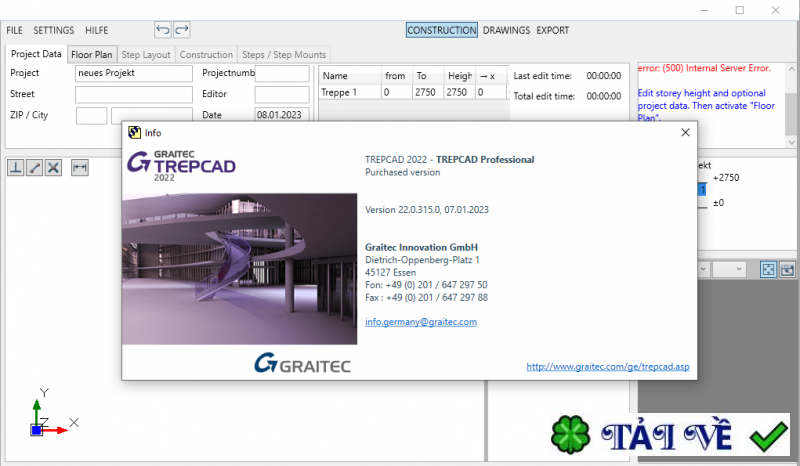Switch to CONSTRUCTION mode
The width and height of the screenshot is (800, 466).
[x=442, y=30]
